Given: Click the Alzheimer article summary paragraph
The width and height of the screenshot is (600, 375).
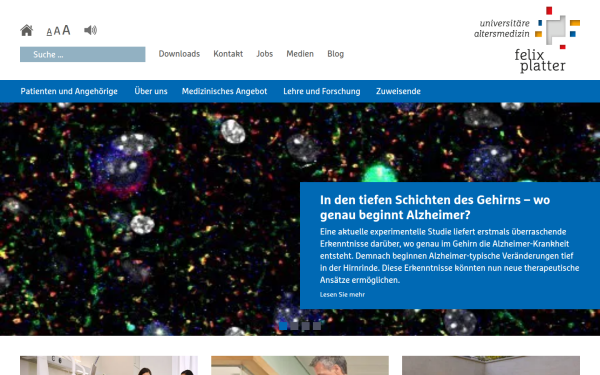Looking at the screenshot, I should pyautogui.click(x=450, y=256).
